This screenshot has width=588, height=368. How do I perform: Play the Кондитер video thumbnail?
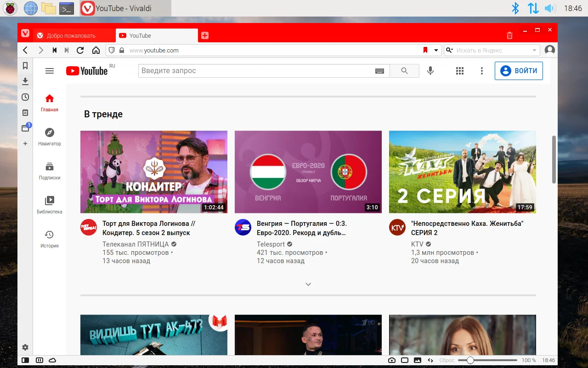point(154,172)
